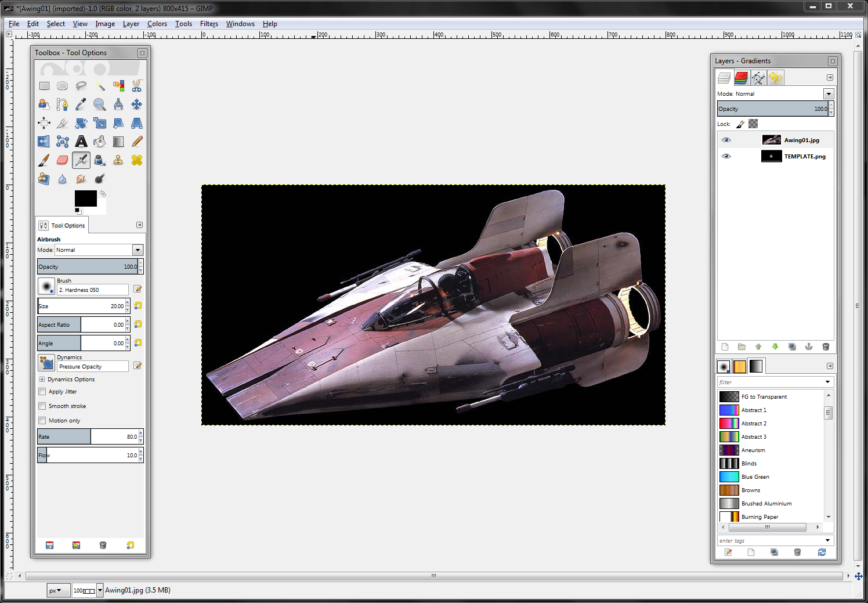Select the Ellipse Select tool
The height and width of the screenshot is (603, 868).
point(63,86)
